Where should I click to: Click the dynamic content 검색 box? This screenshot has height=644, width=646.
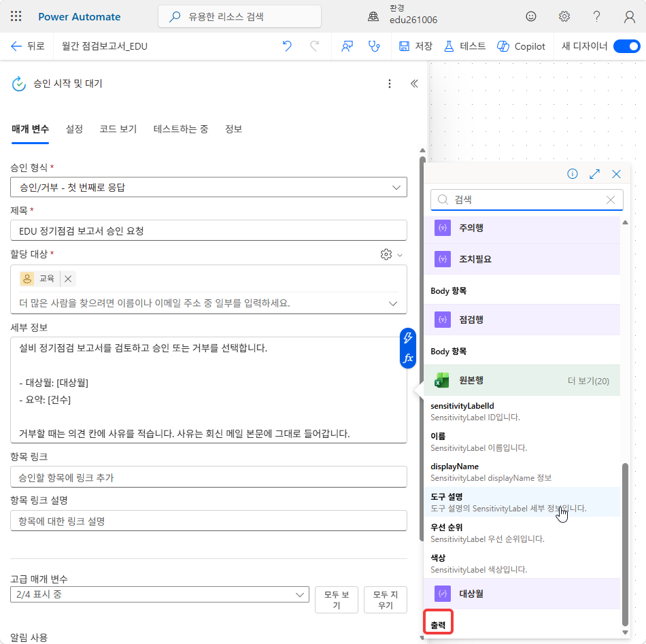pyautogui.click(x=526, y=200)
